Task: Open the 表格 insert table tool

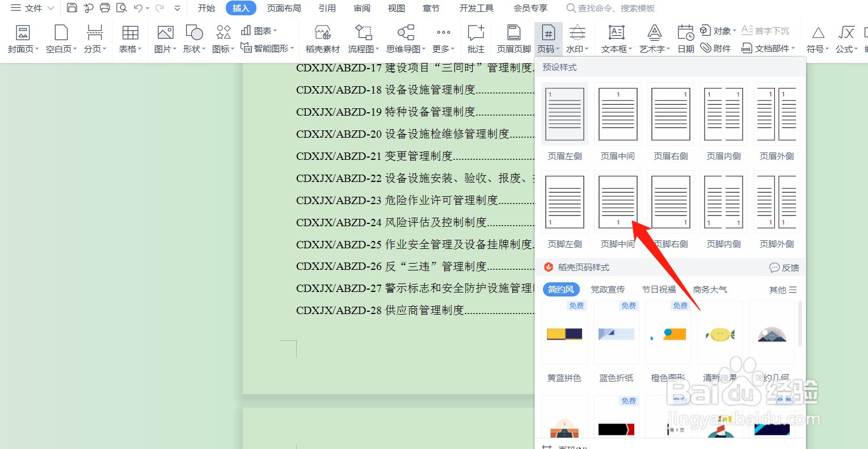Action: pyautogui.click(x=130, y=39)
